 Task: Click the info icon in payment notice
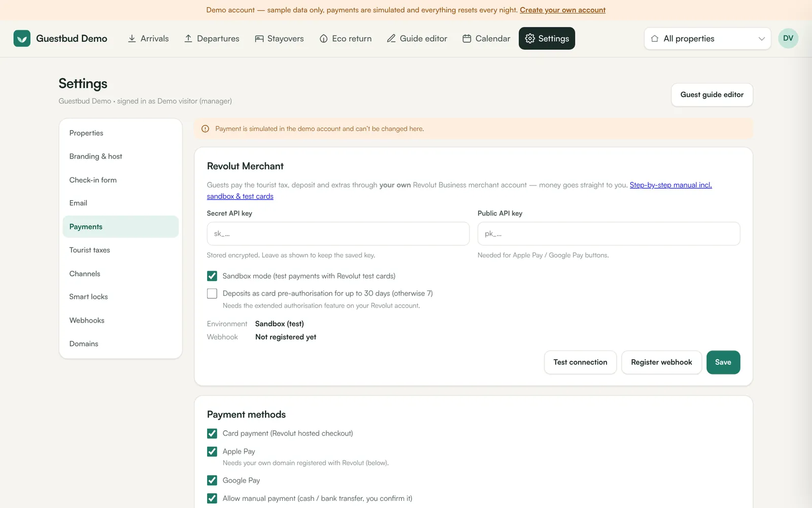[x=206, y=129]
